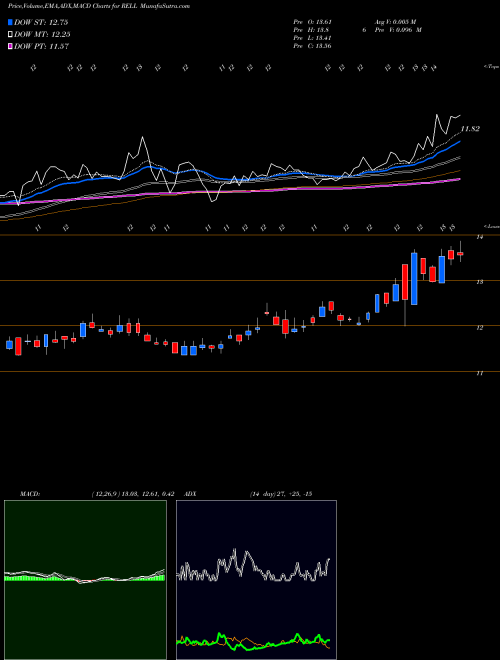Click the Tops label at right edge

coord(492,67)
